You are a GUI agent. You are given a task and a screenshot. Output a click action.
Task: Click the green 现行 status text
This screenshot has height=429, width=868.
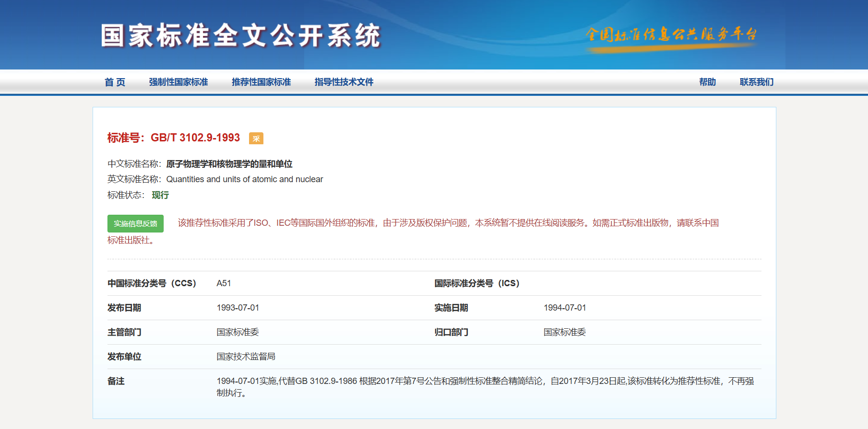click(160, 195)
